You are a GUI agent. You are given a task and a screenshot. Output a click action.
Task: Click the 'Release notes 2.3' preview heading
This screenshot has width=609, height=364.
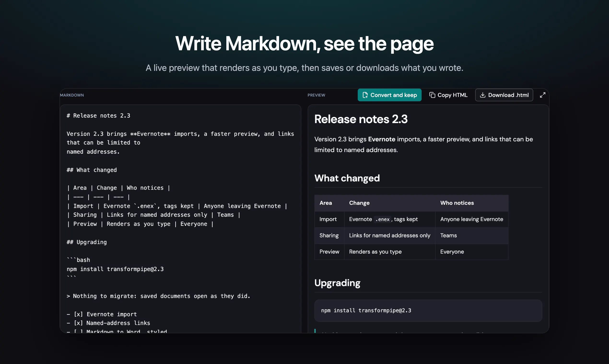[361, 119]
